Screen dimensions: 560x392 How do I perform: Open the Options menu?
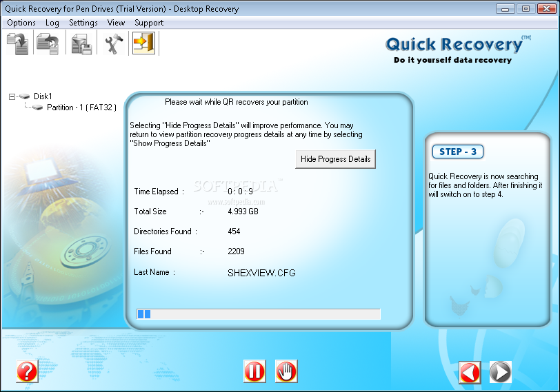coord(21,23)
